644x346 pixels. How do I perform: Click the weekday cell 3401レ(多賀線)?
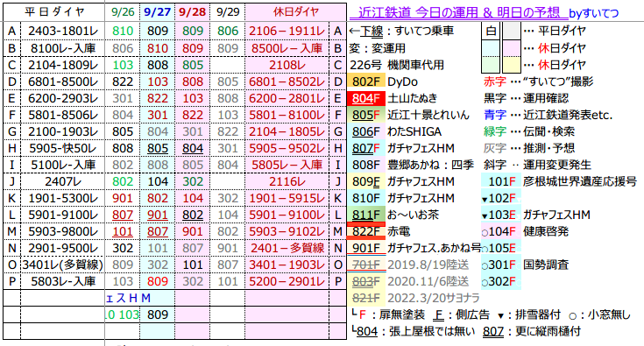tap(63, 265)
